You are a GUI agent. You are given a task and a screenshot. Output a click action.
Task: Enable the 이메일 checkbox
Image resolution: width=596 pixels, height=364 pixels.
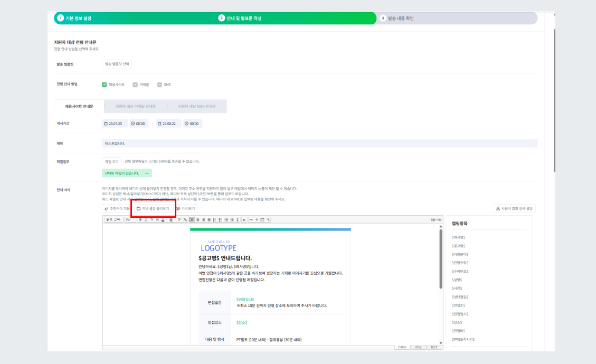pos(135,84)
